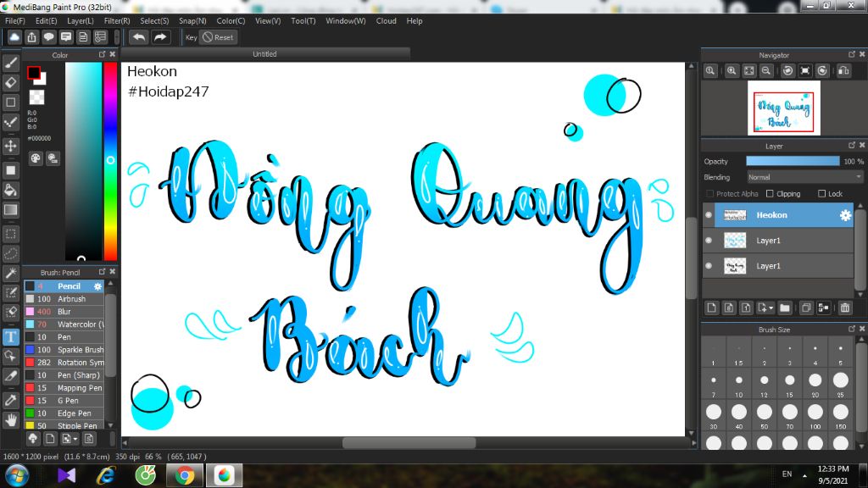Click the cloud icon in top toolbar
Viewport: 868px width, 488px height.
click(14, 37)
